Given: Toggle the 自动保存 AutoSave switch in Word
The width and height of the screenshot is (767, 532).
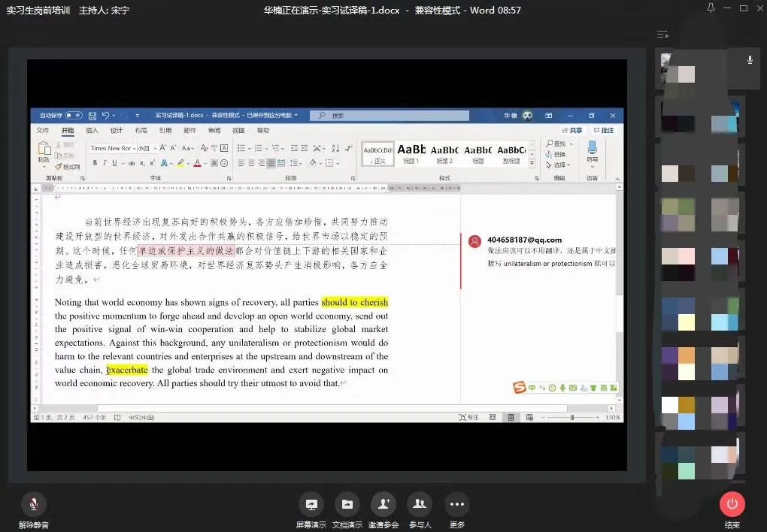Looking at the screenshot, I should click(x=73, y=116).
